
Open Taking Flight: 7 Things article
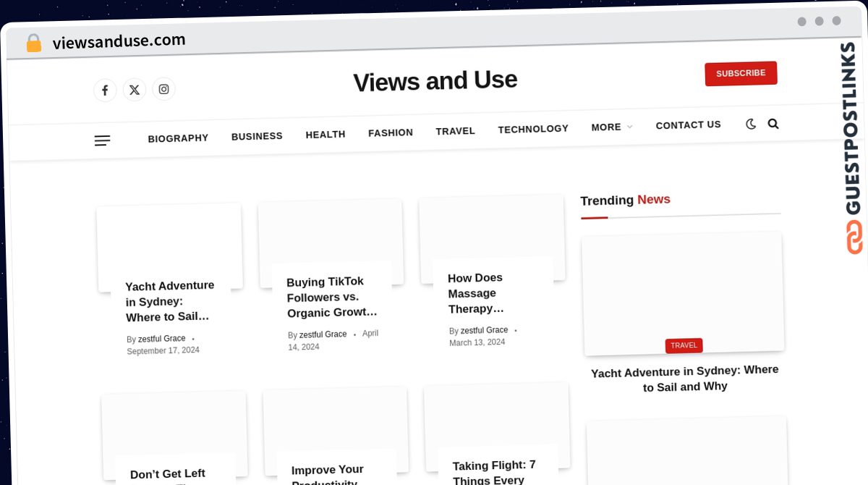[x=495, y=472]
